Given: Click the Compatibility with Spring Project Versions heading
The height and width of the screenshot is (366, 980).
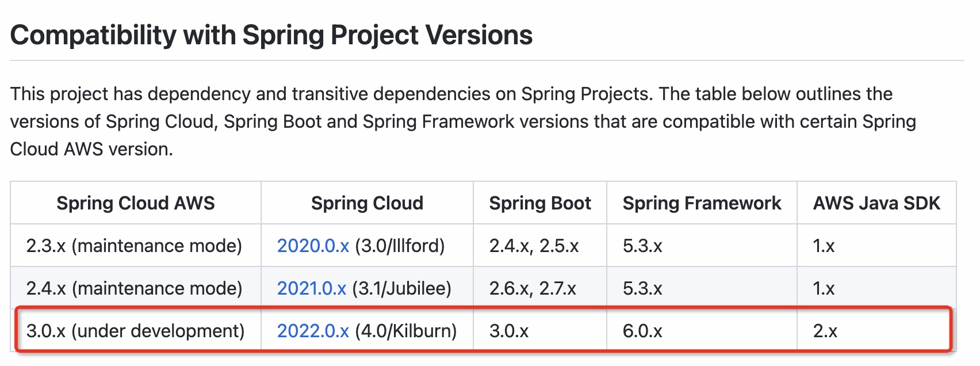Looking at the screenshot, I should 271,35.
